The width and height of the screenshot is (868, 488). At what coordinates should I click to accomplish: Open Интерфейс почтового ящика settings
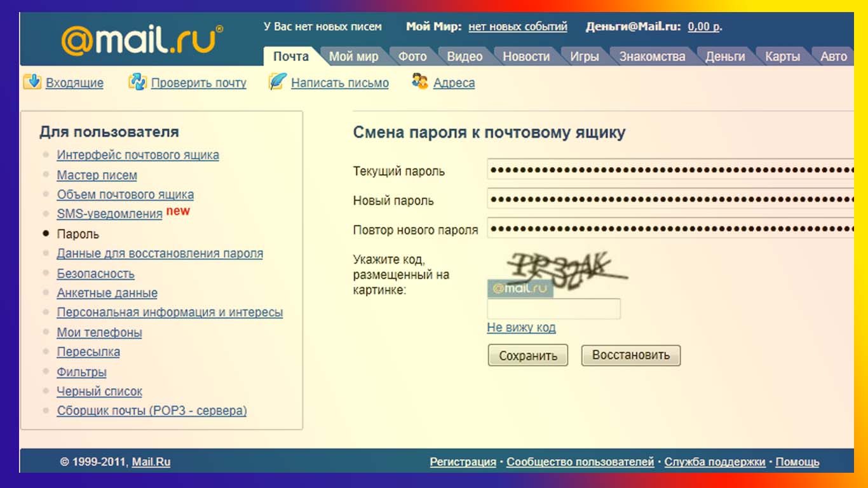[x=138, y=155]
